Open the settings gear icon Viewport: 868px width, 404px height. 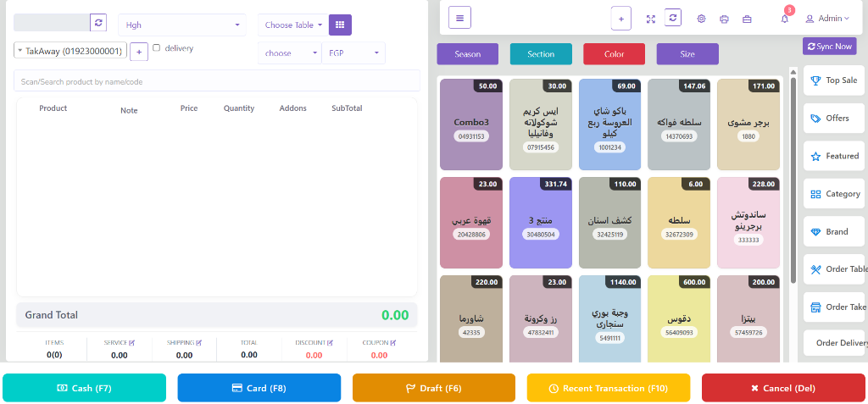[701, 18]
